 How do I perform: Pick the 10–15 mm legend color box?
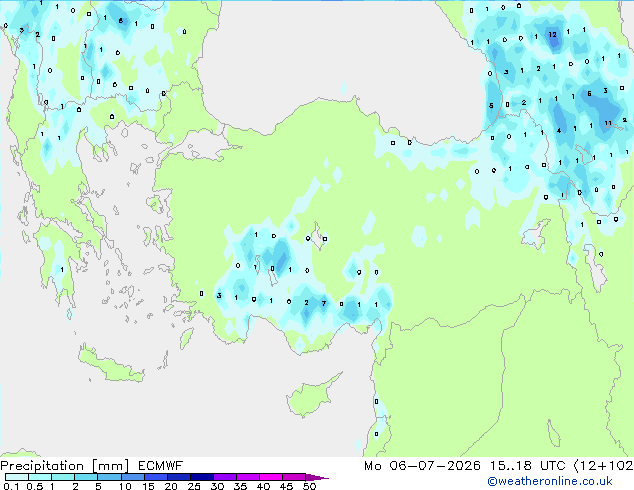[x=132, y=477]
